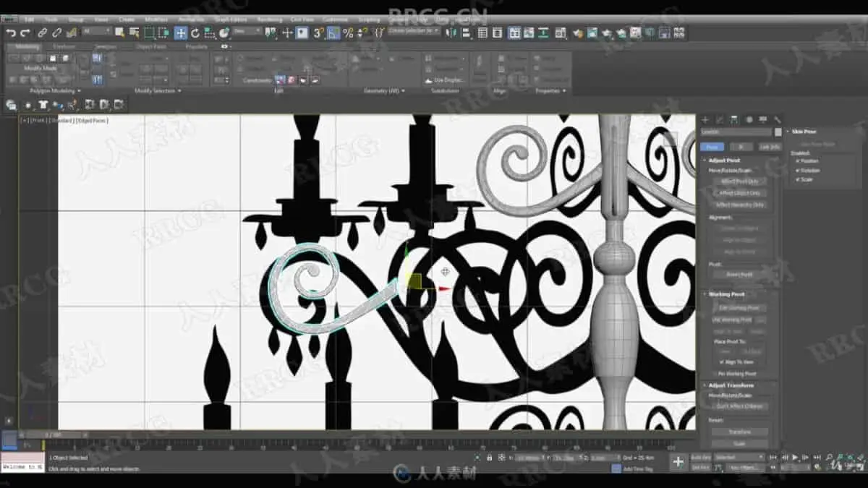Switch to the Modify command panel
The width and height of the screenshot is (868, 488).
(720, 119)
